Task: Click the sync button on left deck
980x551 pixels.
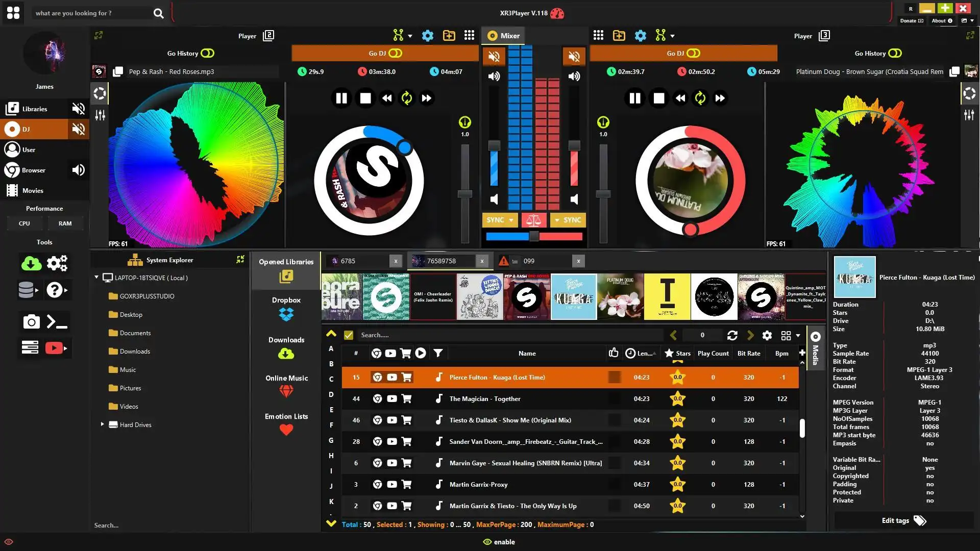Action: pos(497,220)
